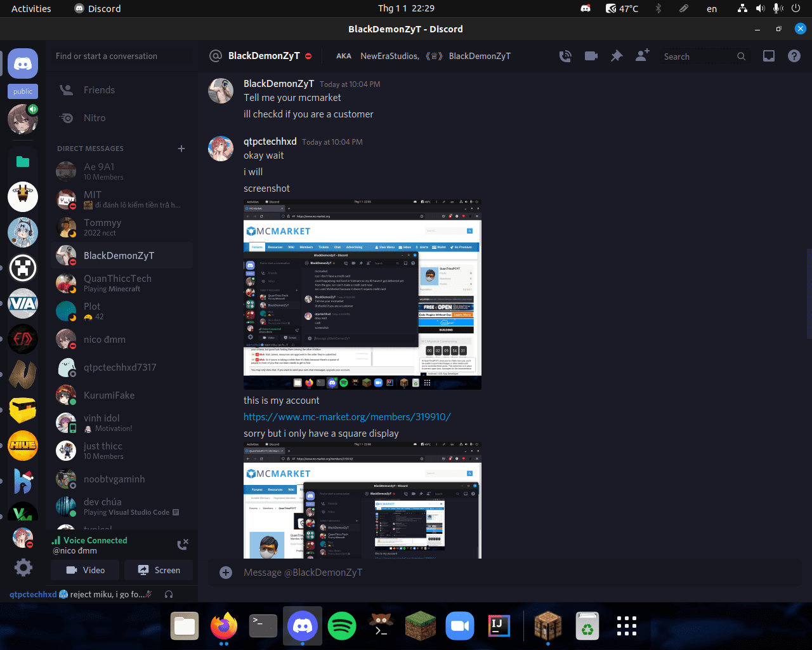This screenshot has height=650, width=812.
Task: Open the Terminal from the dock
Action: [x=263, y=627]
